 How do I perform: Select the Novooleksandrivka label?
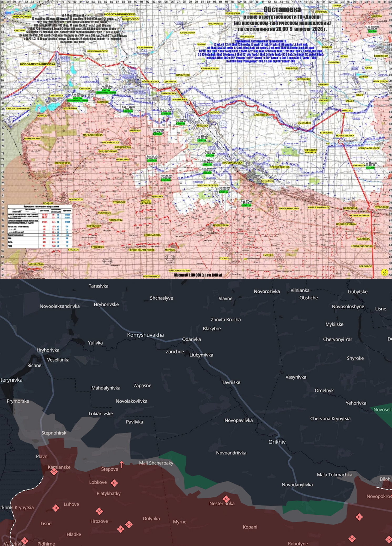pyautogui.click(x=60, y=306)
